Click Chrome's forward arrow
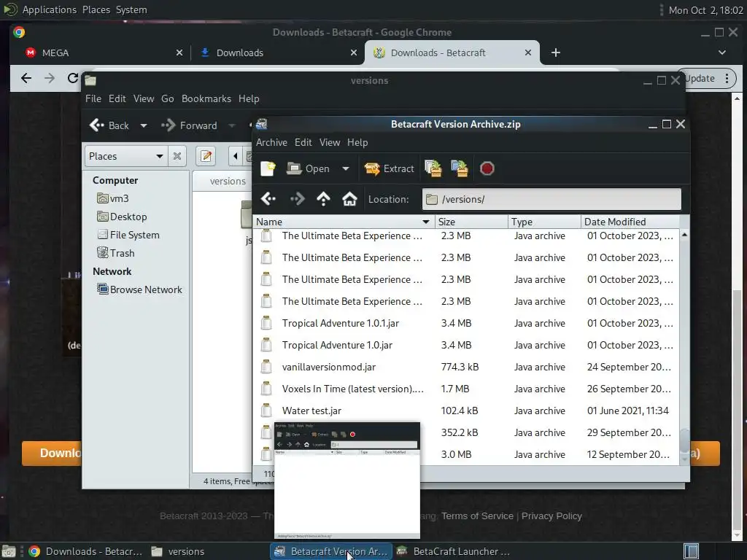 click(50, 78)
